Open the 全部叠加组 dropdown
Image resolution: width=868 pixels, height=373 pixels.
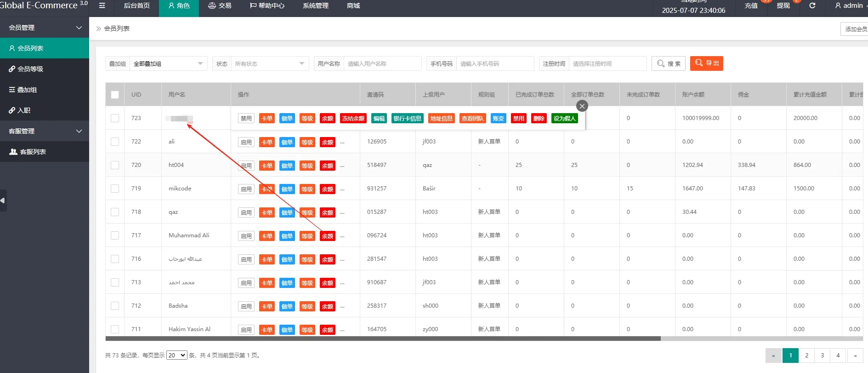click(168, 63)
